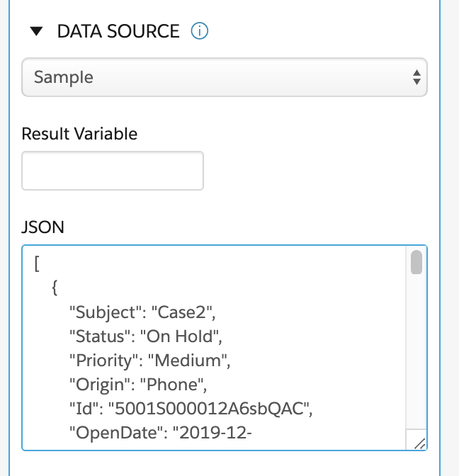This screenshot has height=476, width=459.
Task: Click the "Subject": "Case2" line
Action: (x=142, y=312)
